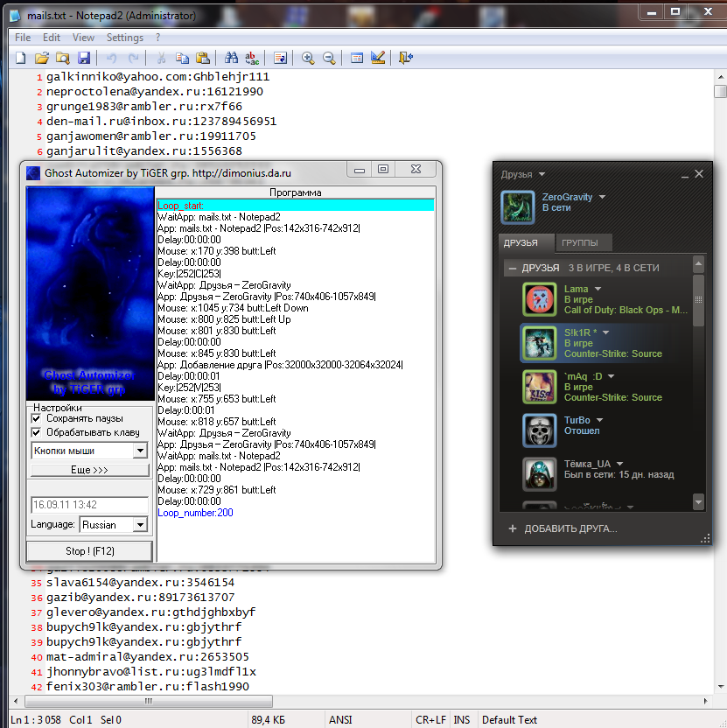727x728 pixels.
Task: Toggle the Сохранять паузы checkbox
Action: pos(36,418)
